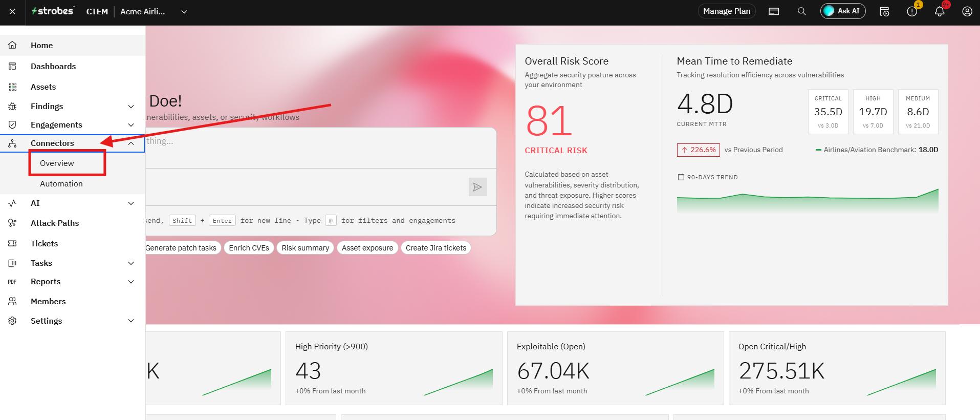
Task: Expand the AI submenu chevron
Action: pos(131,203)
